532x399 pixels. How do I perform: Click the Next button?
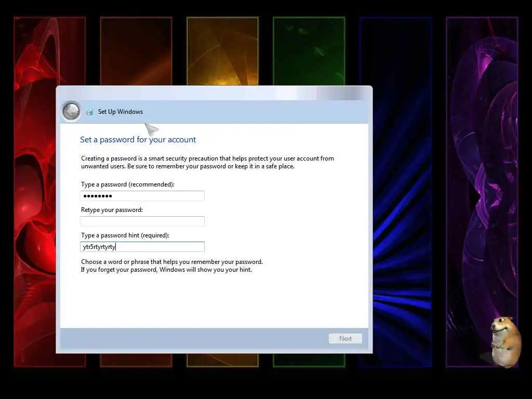[345, 339]
